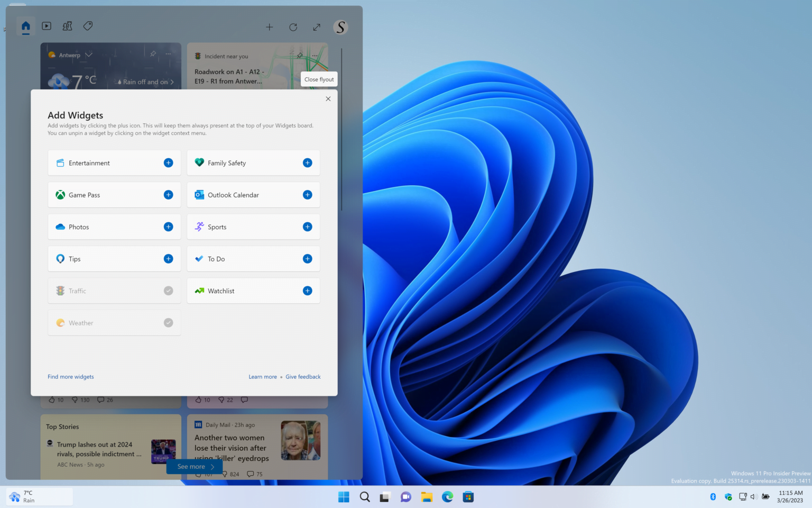Image resolution: width=812 pixels, height=508 pixels.
Task: Open the Play games tab icon
Action: tap(67, 26)
